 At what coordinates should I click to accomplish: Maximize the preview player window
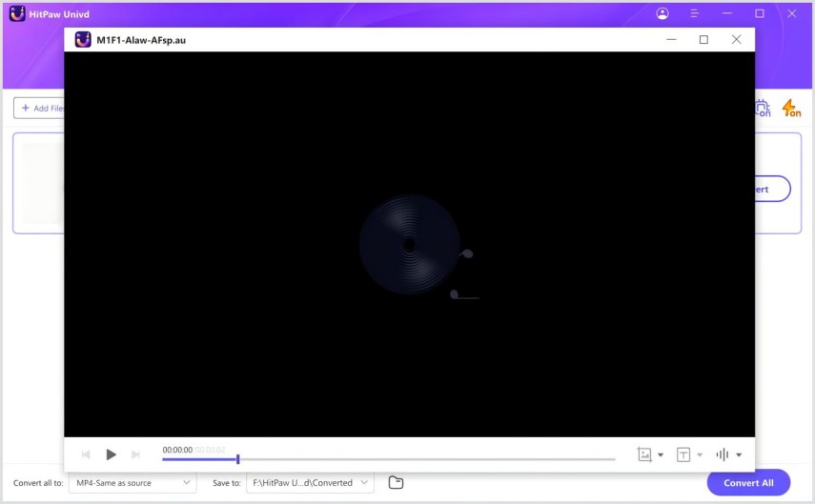[703, 39]
